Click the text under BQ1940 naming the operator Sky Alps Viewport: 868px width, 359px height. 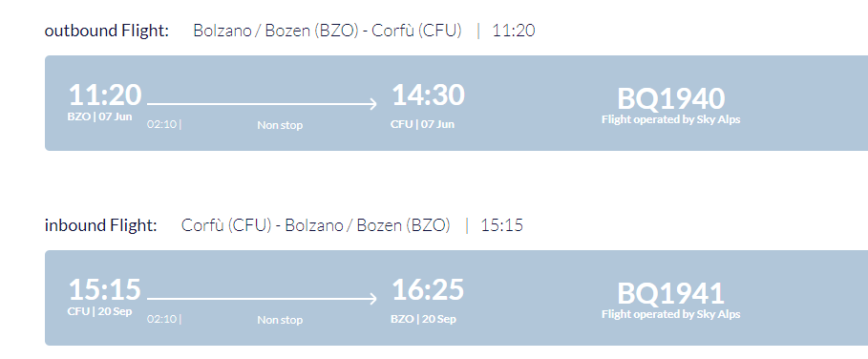671,119
